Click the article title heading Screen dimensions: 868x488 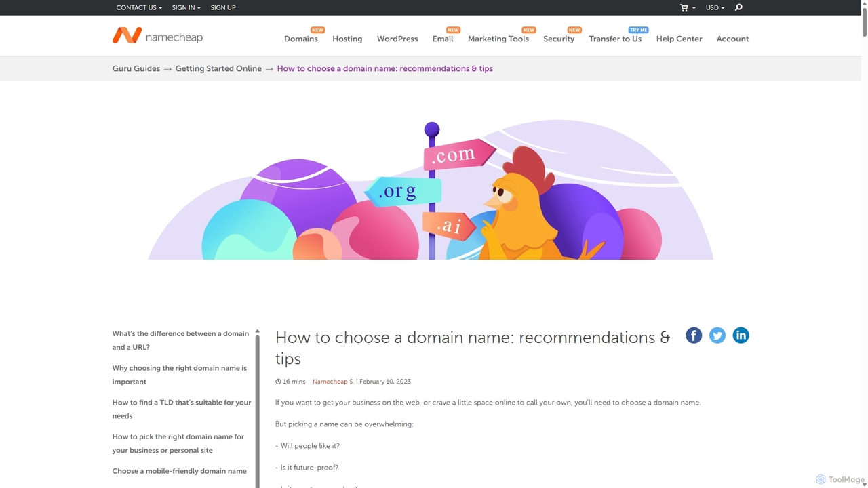[473, 348]
